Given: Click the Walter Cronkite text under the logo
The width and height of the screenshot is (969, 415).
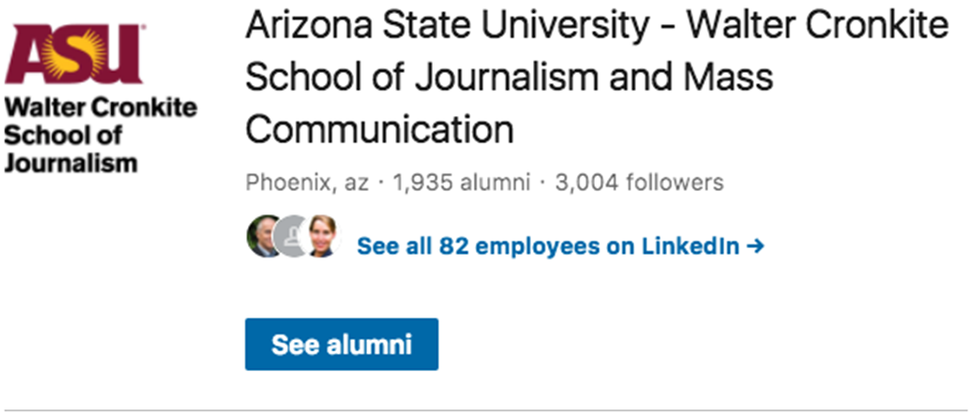Looking at the screenshot, I should pyautogui.click(x=100, y=108).
